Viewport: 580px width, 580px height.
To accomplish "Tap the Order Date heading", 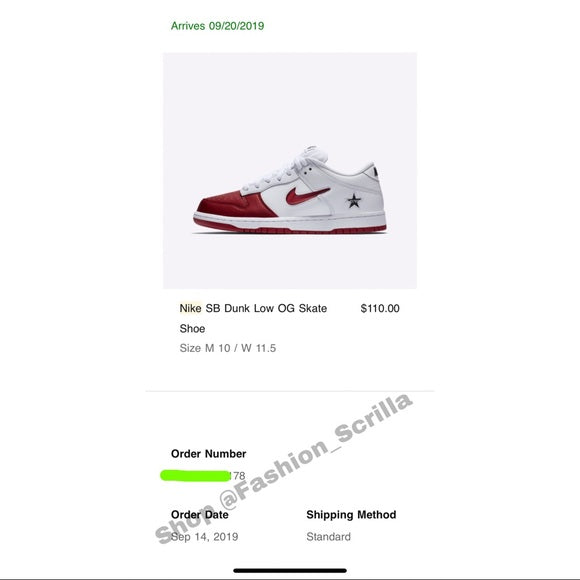I will (x=199, y=515).
